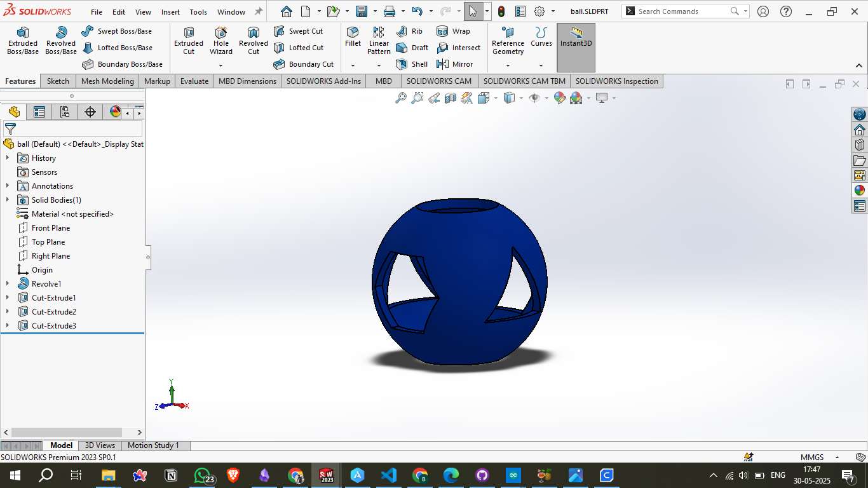The image size is (868, 488).
Task: Expand the Annotations folder
Action: coord(8,186)
